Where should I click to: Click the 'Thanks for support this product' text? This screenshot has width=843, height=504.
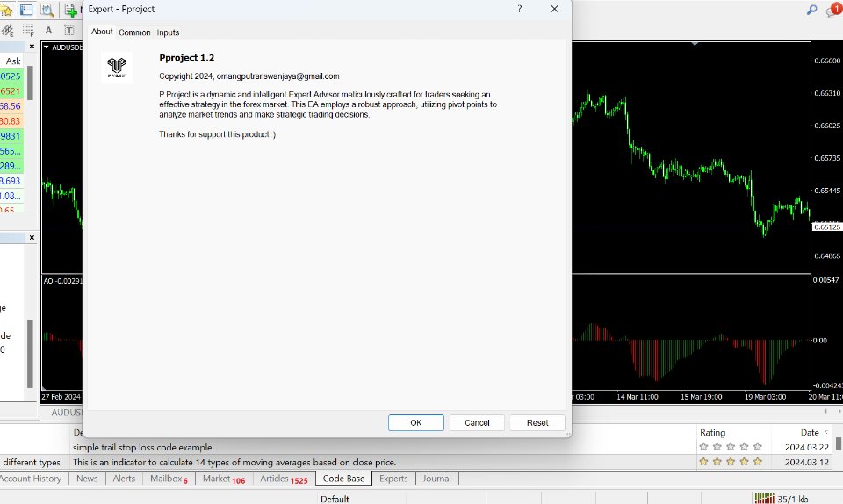tap(217, 134)
